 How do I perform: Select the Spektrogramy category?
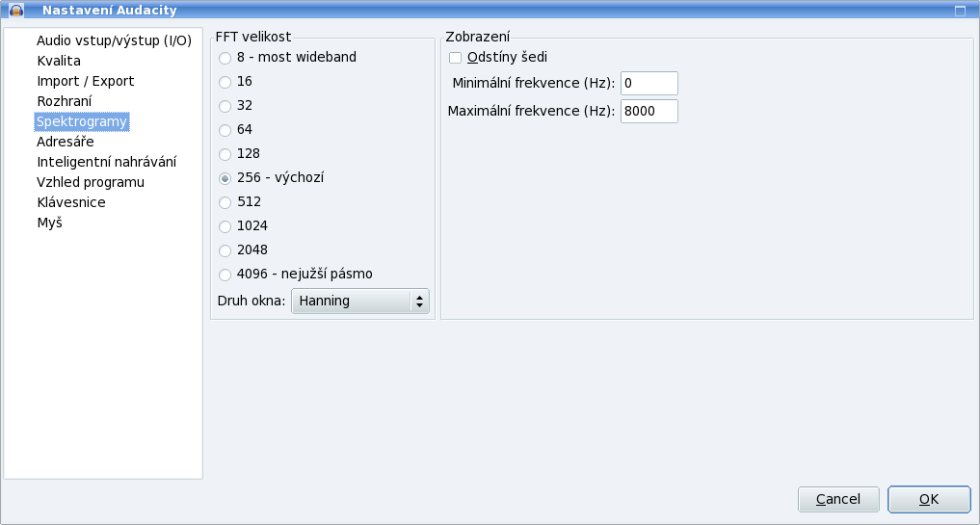tap(82, 121)
